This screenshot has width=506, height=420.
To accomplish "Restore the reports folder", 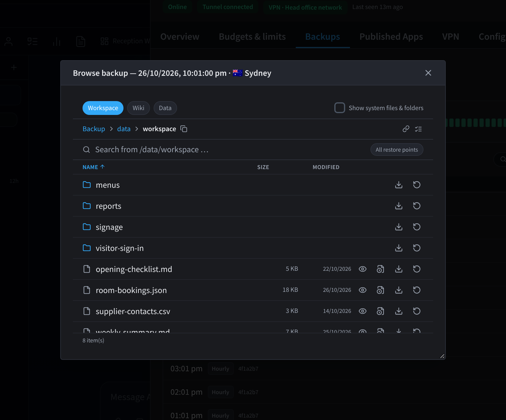I will 417,206.
